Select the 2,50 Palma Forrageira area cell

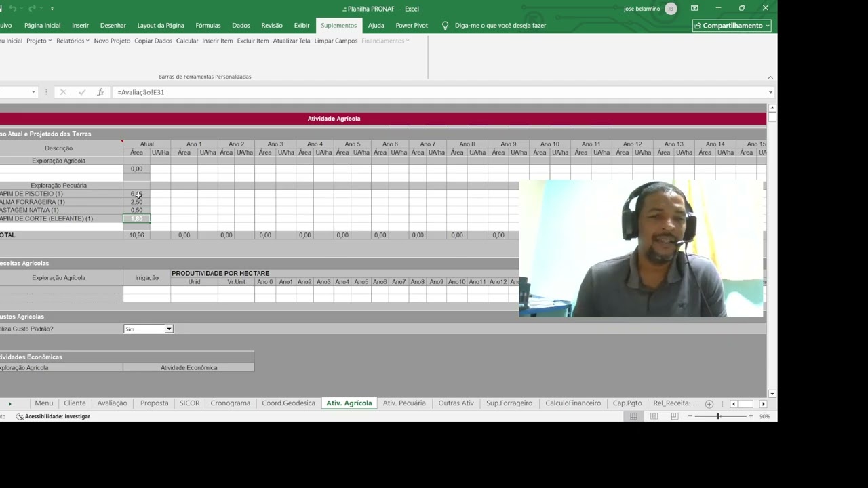[x=136, y=202]
